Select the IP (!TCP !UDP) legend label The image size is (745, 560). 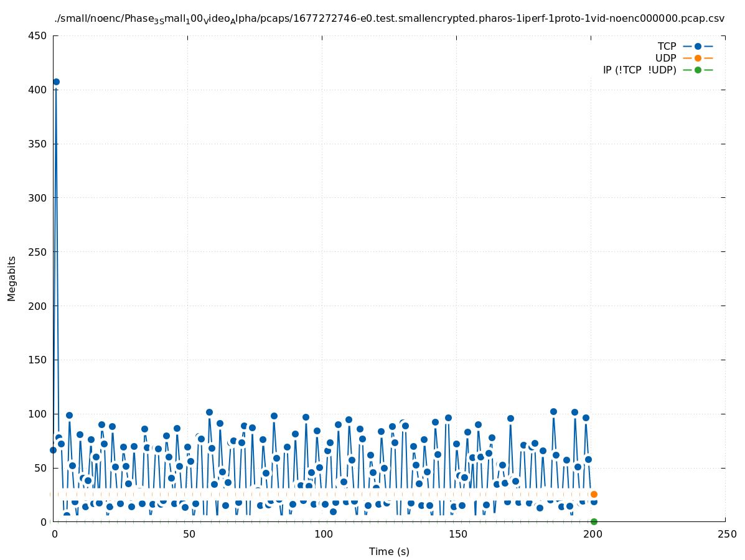tap(639, 70)
